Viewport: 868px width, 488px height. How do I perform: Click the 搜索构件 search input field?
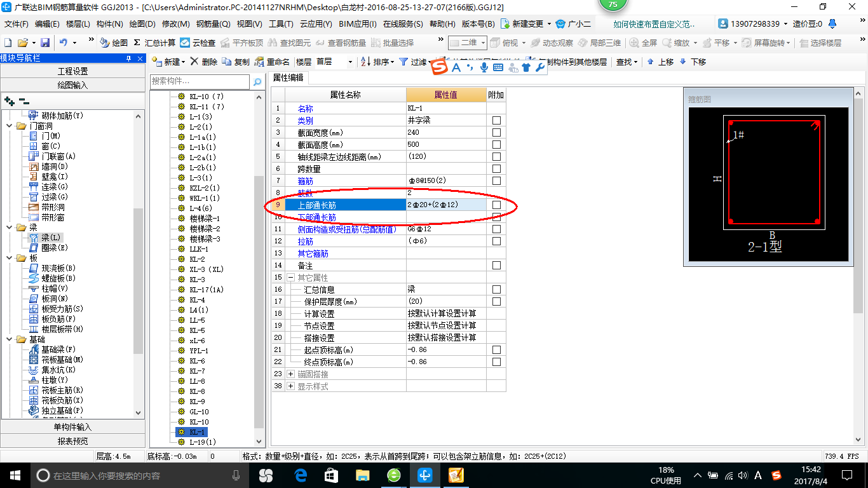click(200, 82)
